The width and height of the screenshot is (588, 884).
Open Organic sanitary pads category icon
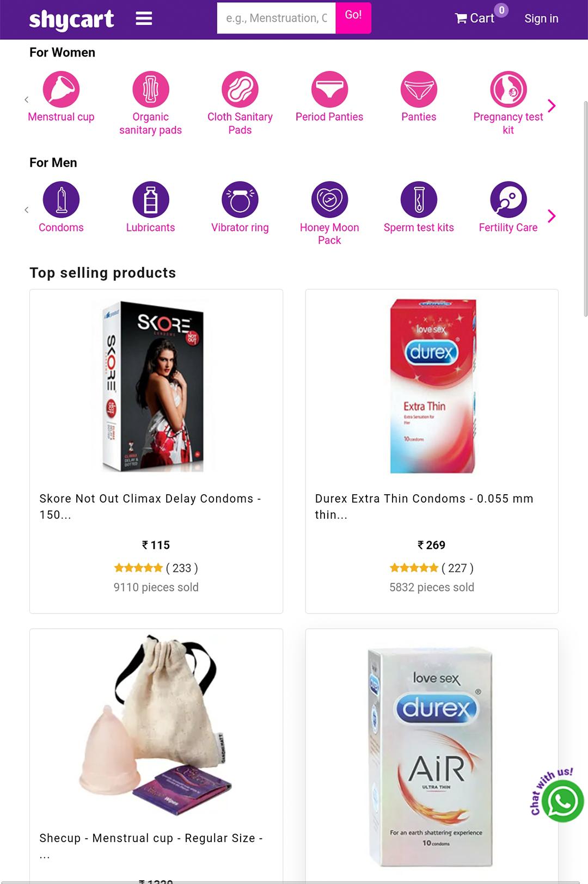click(151, 89)
